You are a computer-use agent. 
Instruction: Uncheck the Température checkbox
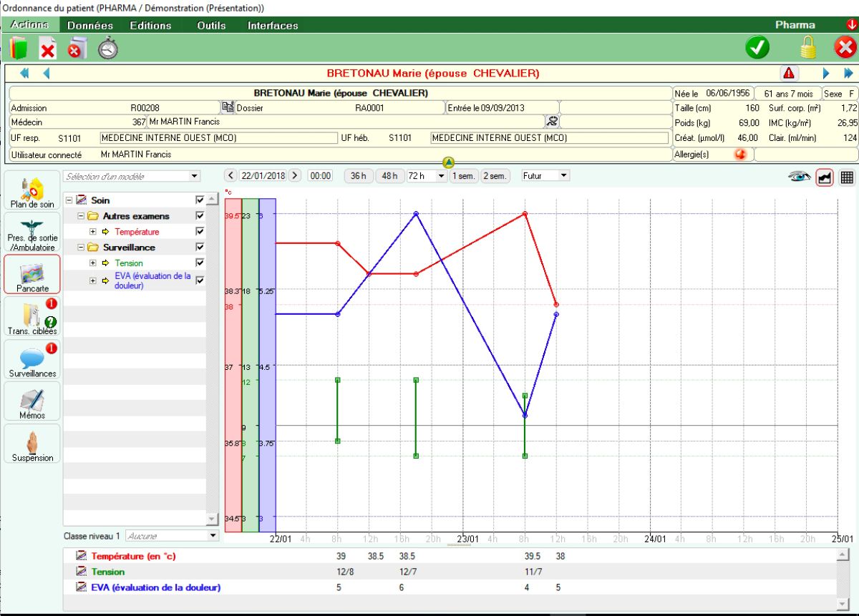point(200,232)
